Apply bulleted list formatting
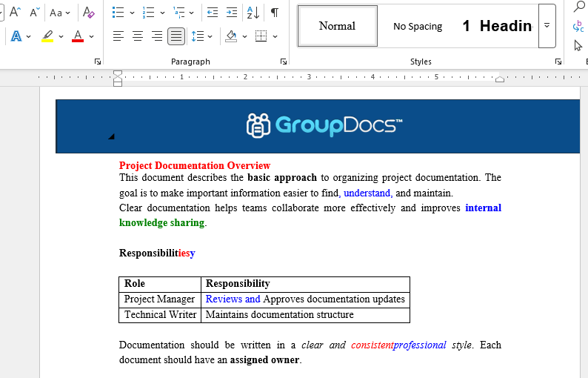 [118, 13]
